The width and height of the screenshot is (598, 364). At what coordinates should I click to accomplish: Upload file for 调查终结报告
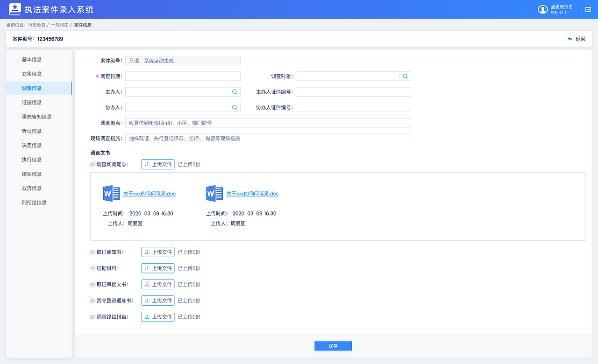pos(158,317)
